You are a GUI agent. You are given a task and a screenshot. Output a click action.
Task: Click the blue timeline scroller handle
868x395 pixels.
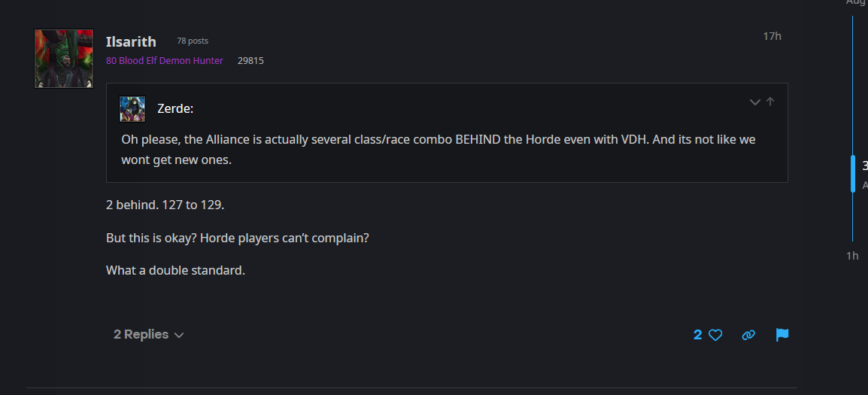[x=852, y=174]
